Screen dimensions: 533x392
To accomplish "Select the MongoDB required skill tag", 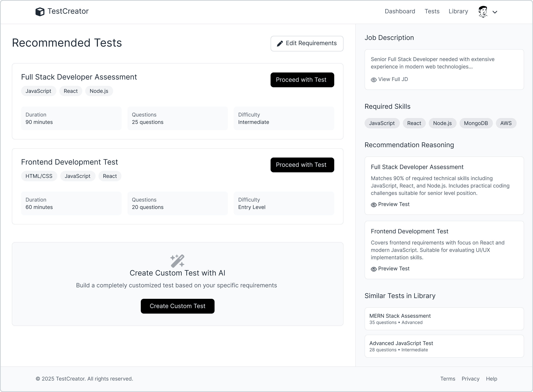I will [x=476, y=123].
